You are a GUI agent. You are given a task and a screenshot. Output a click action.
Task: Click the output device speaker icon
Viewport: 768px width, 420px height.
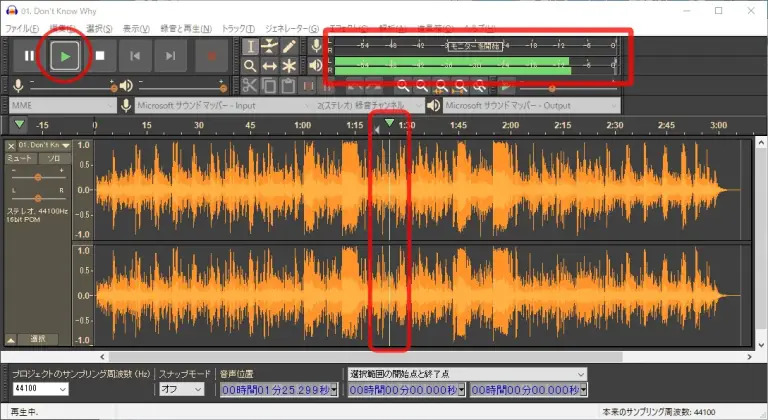[433, 105]
